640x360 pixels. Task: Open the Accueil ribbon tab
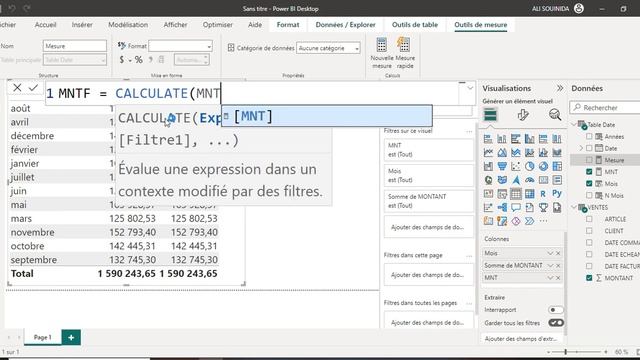tap(45, 24)
